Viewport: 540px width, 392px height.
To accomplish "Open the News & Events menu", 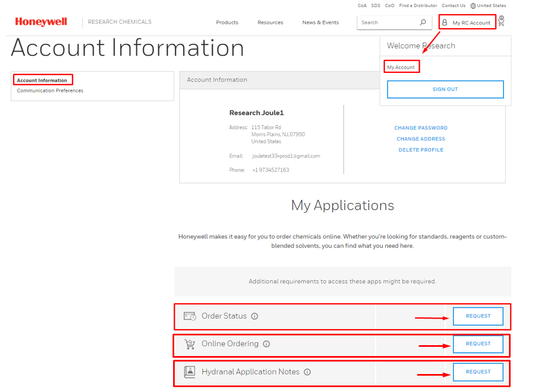I will point(321,22).
